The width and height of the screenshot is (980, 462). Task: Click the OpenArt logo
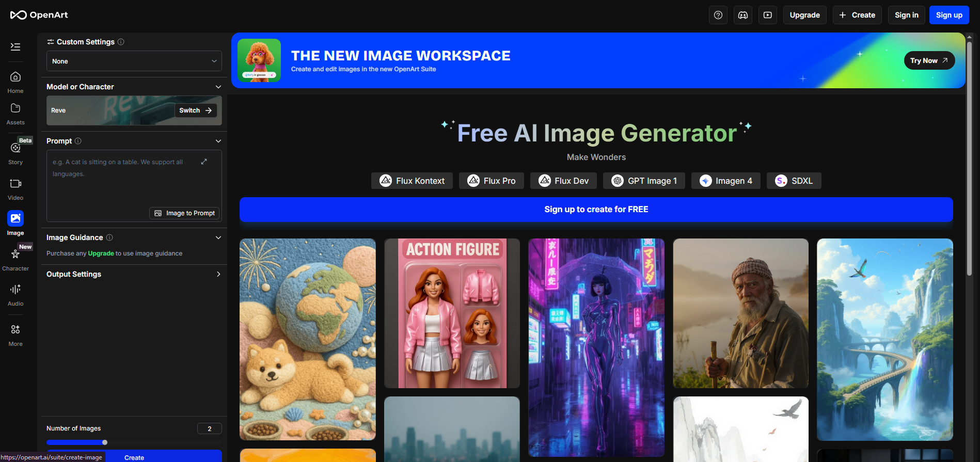[39, 15]
